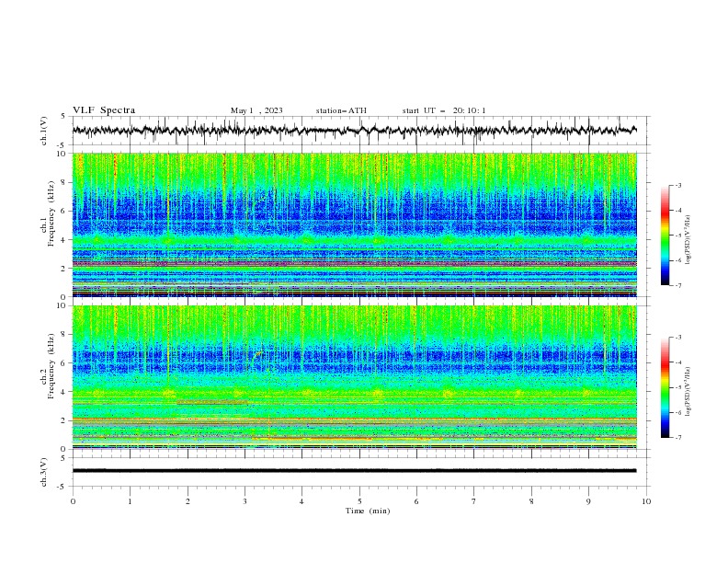Click the upper colorbar "log(PSD)(V²/Hz)" label

(x=688, y=240)
